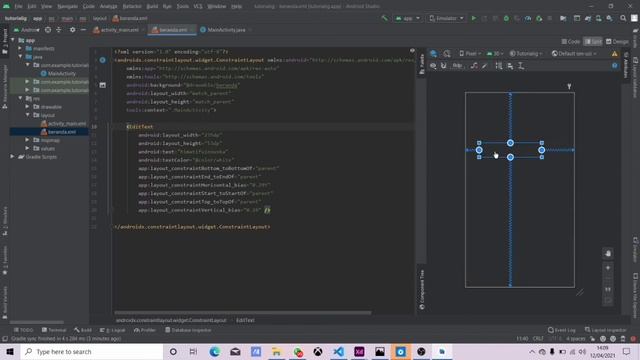Open view options eye icon in design toolbar
The height and width of the screenshot is (360, 640).
[433, 66]
